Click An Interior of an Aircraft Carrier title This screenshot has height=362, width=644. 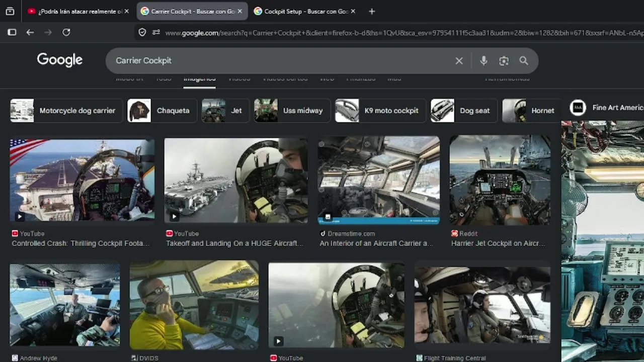click(x=376, y=243)
